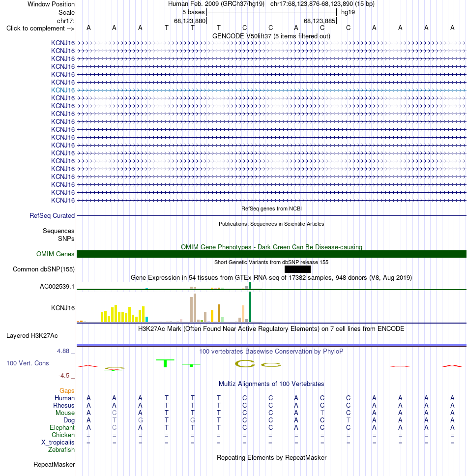This screenshot has width=467, height=476.
Task: Click the faded T mismatch in Mouse row
Action: [322, 413]
